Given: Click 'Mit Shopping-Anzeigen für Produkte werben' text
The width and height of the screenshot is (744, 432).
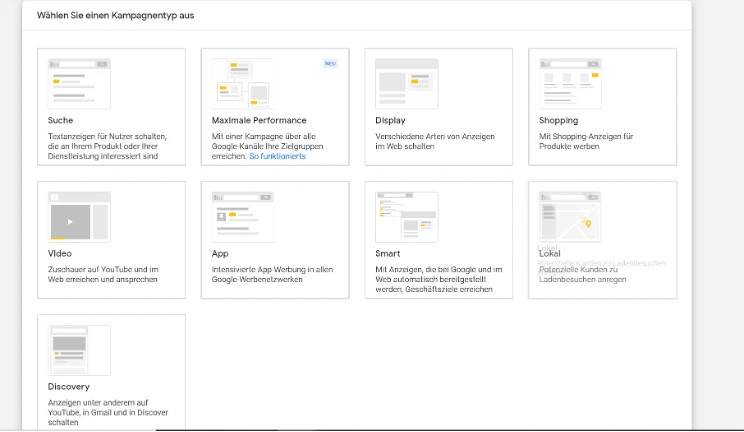Looking at the screenshot, I should point(586,141).
